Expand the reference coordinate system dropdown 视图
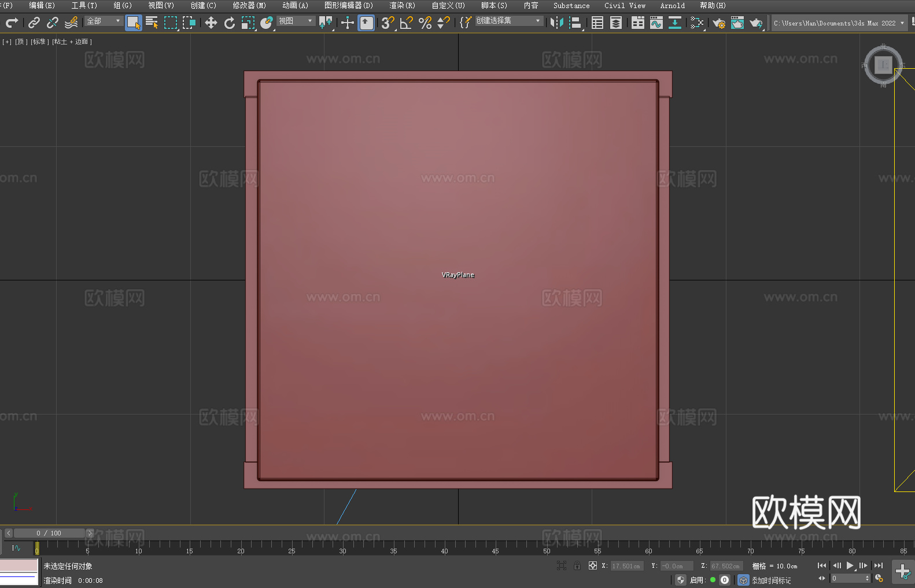The image size is (915, 588). [296, 21]
